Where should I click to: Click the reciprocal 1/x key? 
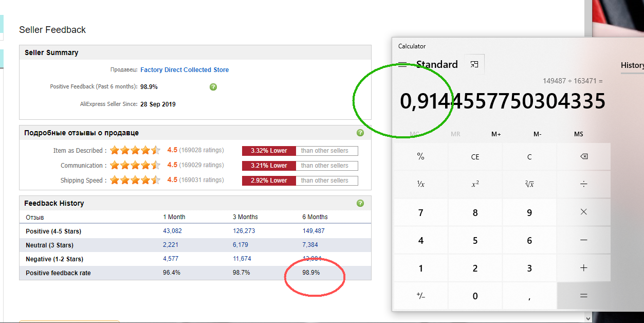click(420, 184)
